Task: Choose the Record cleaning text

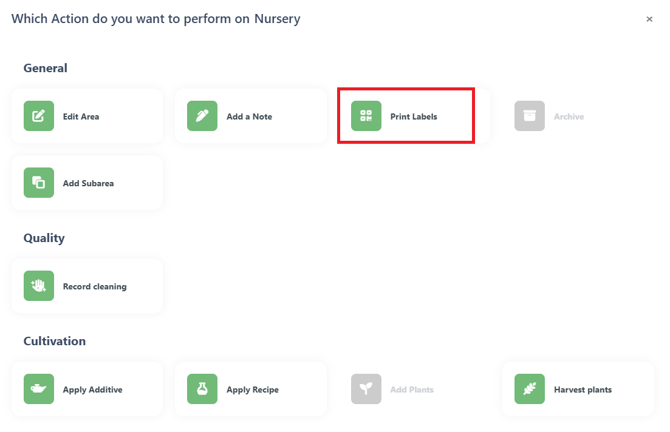Action: pyautogui.click(x=95, y=287)
